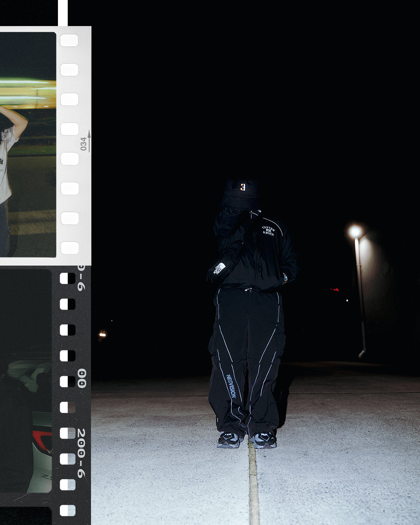Image resolution: width=420 pixels, height=525 pixels.
Task: Click The North Face logo on bag
Action: tap(219, 268)
